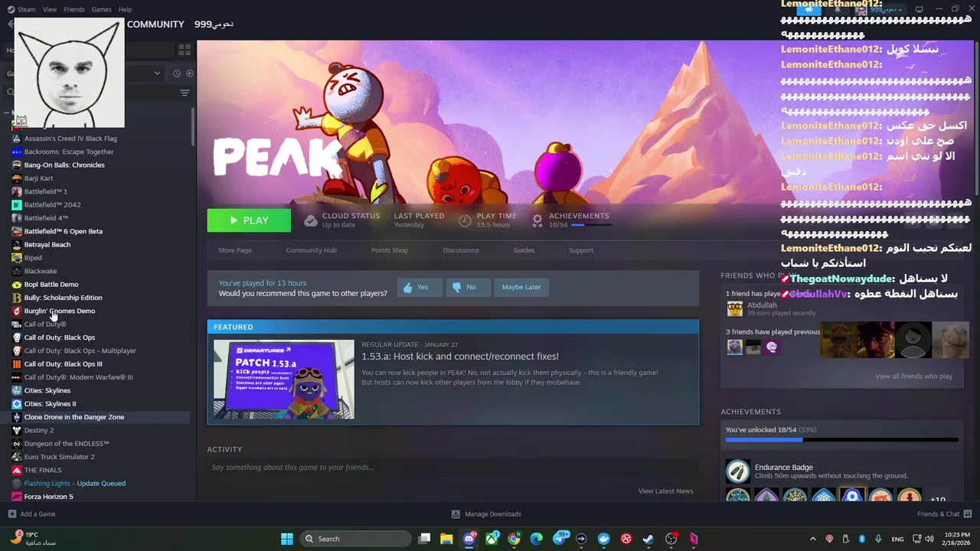Select Destiny 2 in library
Screen dimensions: 980x551
click(x=39, y=430)
